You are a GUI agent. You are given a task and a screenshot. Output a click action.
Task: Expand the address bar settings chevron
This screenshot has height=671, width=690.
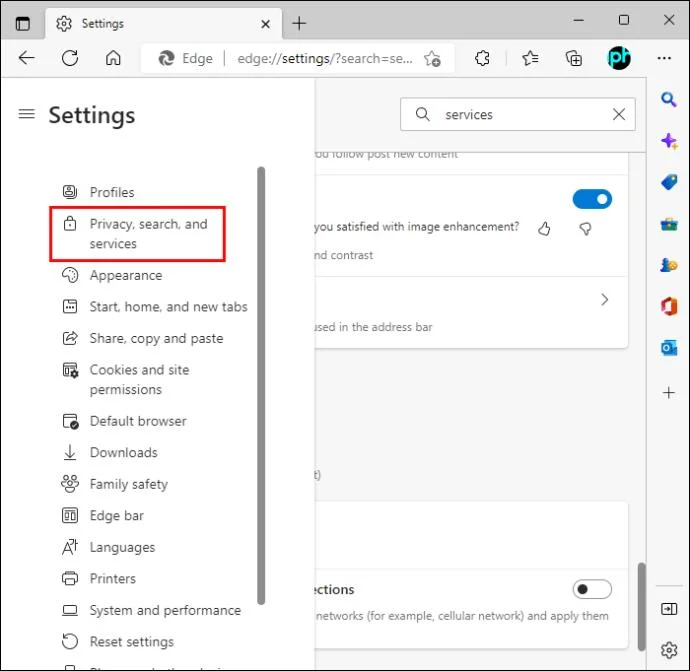pos(604,299)
